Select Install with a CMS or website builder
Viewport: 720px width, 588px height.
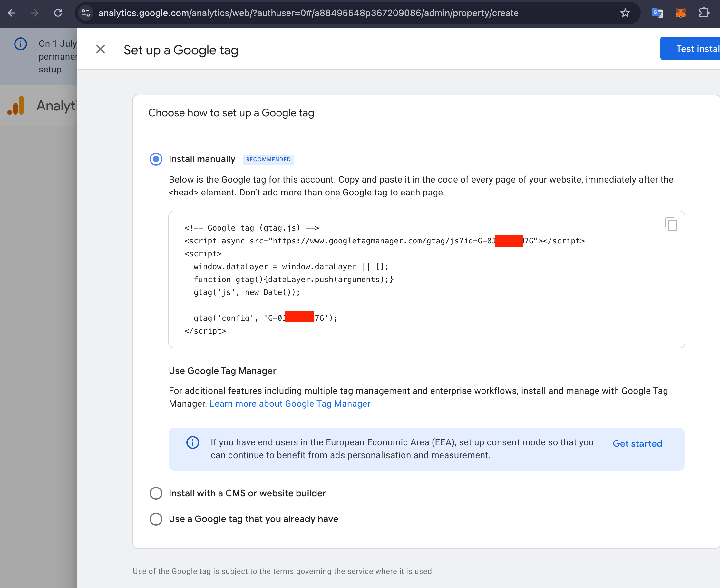coord(156,493)
